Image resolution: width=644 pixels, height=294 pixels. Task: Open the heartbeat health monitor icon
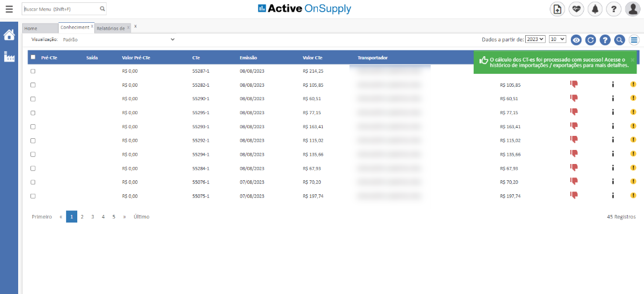tap(576, 9)
